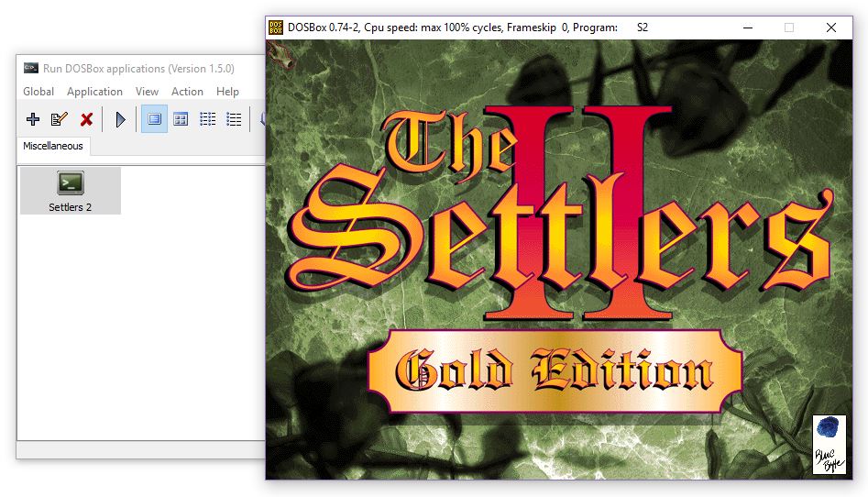Click the disabled maximize button of DOSBox

pos(789,28)
